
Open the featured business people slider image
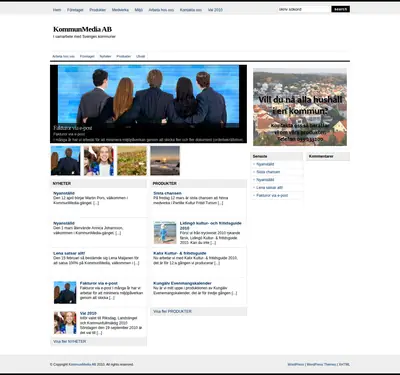point(148,104)
